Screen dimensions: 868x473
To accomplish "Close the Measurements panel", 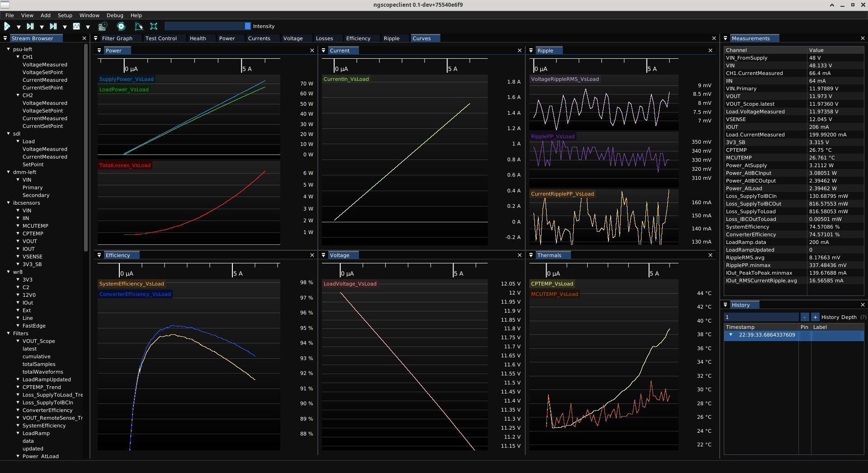I will click(863, 38).
